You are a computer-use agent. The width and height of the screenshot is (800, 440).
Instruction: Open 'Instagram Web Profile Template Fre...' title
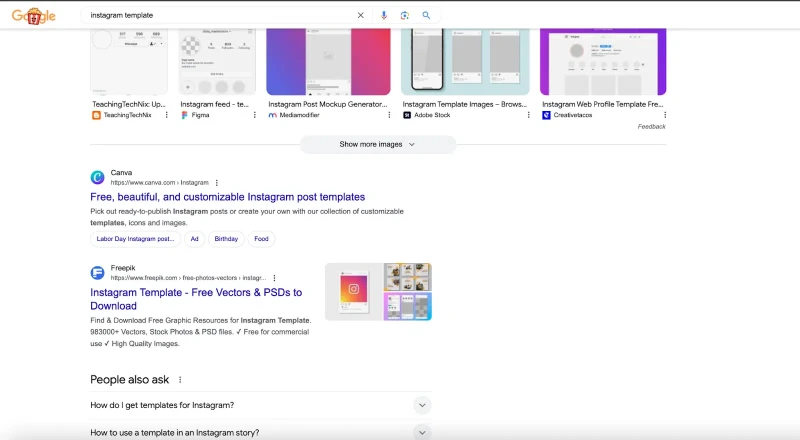[x=603, y=104]
